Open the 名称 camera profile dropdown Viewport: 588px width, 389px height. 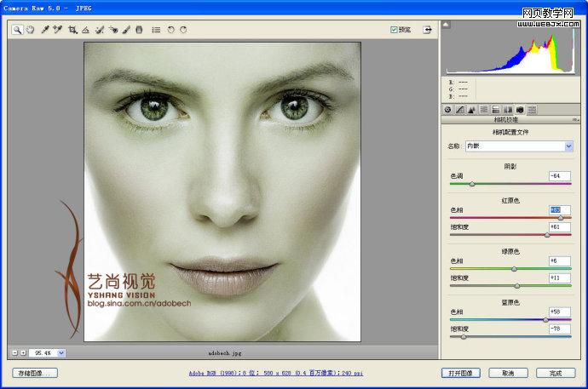tap(519, 146)
